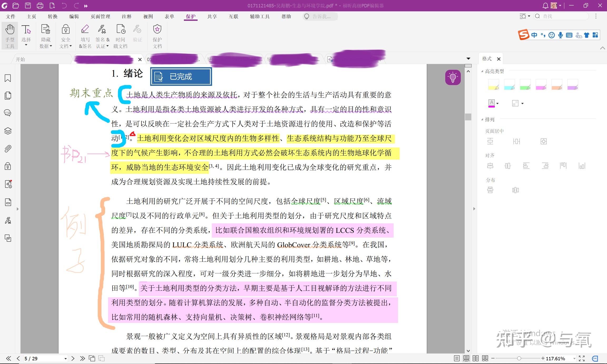The image size is (607, 364).
Task: Switch to the 编辑 ribbon tab
Action: click(x=74, y=17)
